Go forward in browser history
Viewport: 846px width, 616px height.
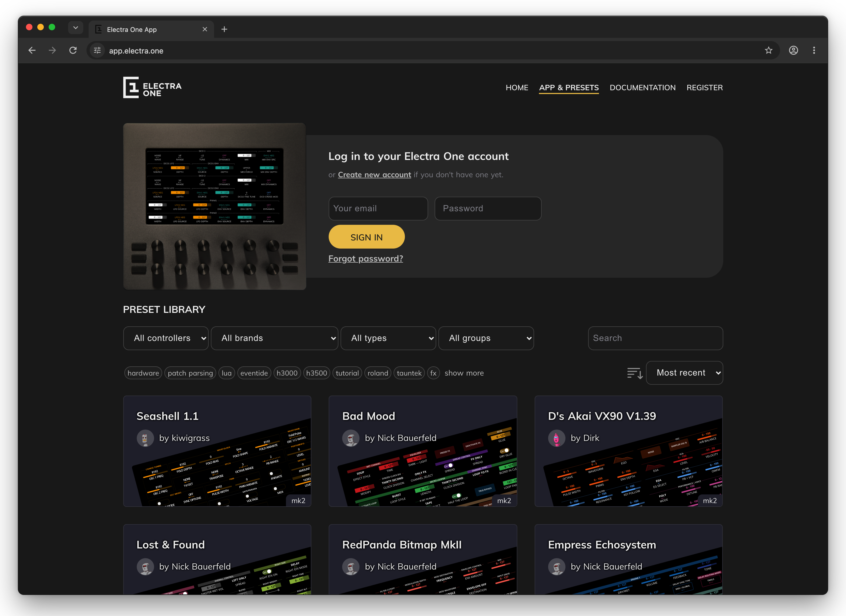click(x=53, y=50)
